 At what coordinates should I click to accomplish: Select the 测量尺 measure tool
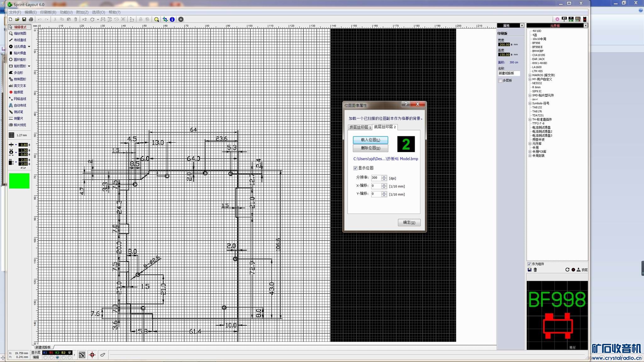(x=18, y=118)
